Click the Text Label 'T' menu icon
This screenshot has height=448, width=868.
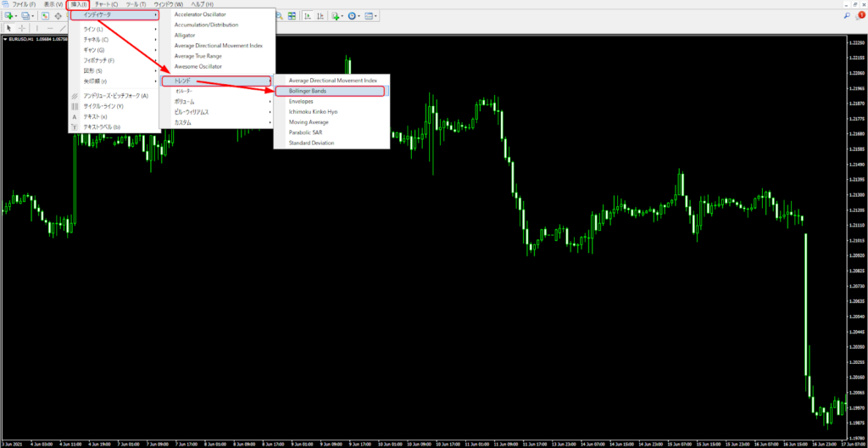(75, 127)
